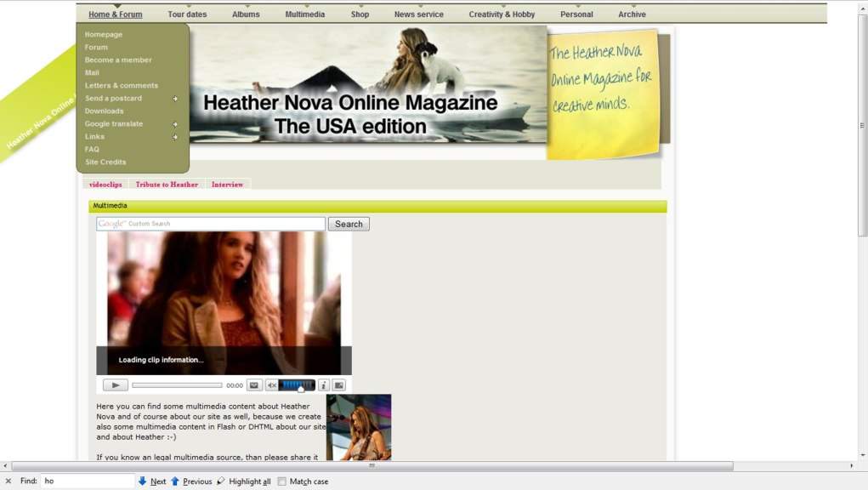This screenshot has height=490, width=868.
Task: Expand the Links submenu
Action: tap(175, 137)
